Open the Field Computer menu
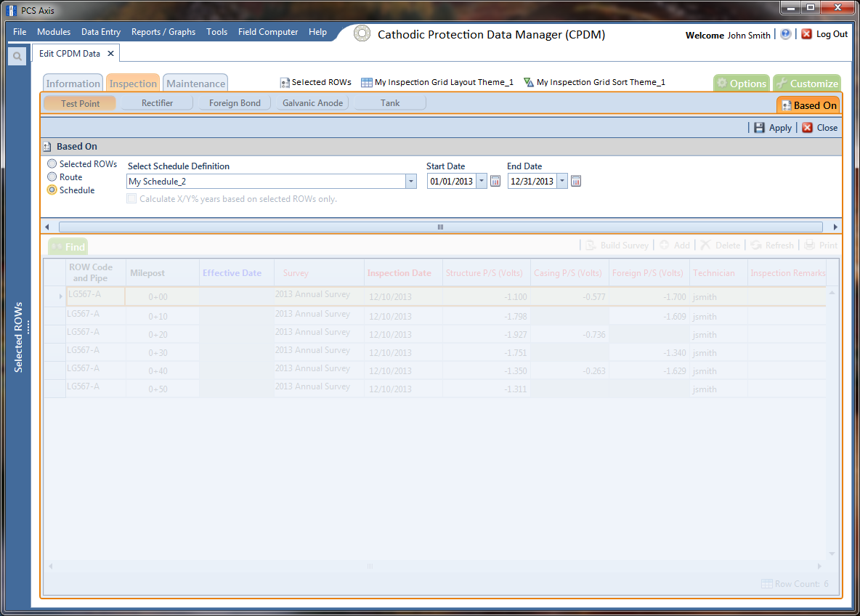Viewport: 860px width, 616px height. (268, 32)
